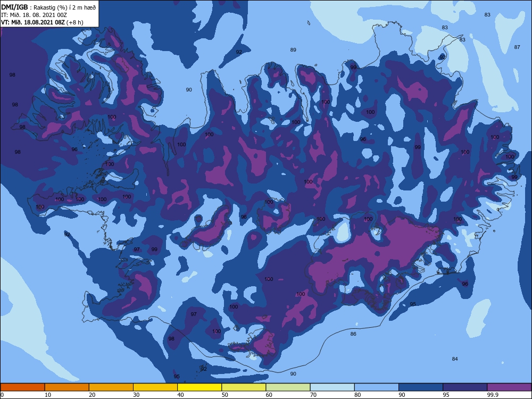The width and height of the screenshot is (532, 399).
Task: Click the legend scale label '20'
Action: (x=92, y=395)
